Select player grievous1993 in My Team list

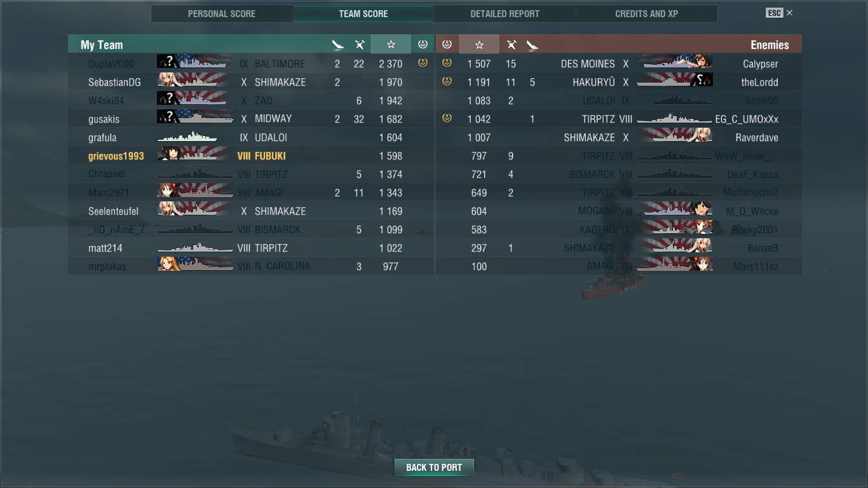116,156
